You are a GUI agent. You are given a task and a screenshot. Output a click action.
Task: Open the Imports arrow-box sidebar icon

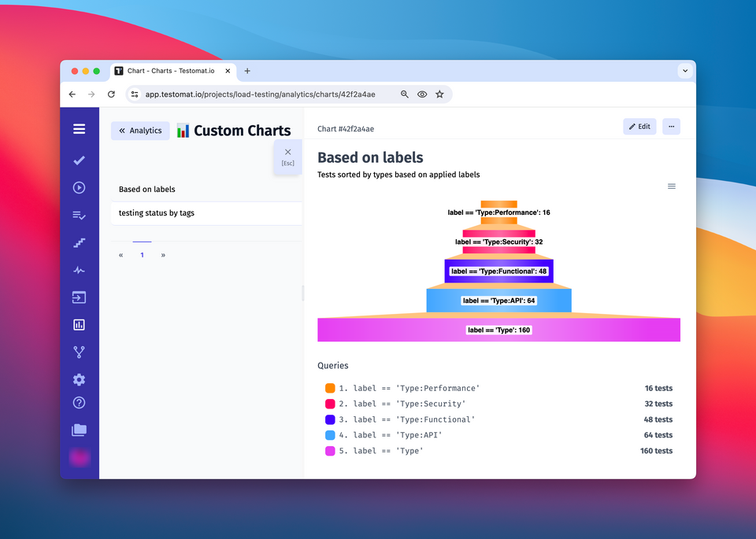(x=79, y=297)
